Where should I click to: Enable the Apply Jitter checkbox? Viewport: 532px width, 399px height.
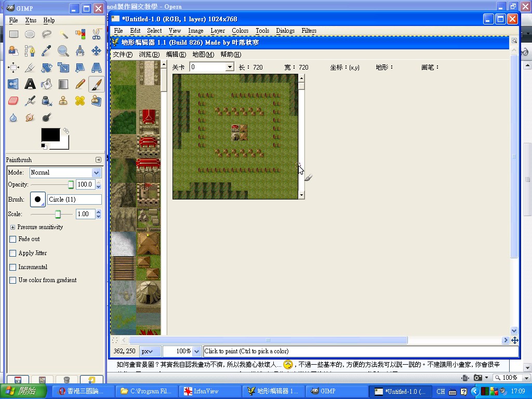coord(13,253)
